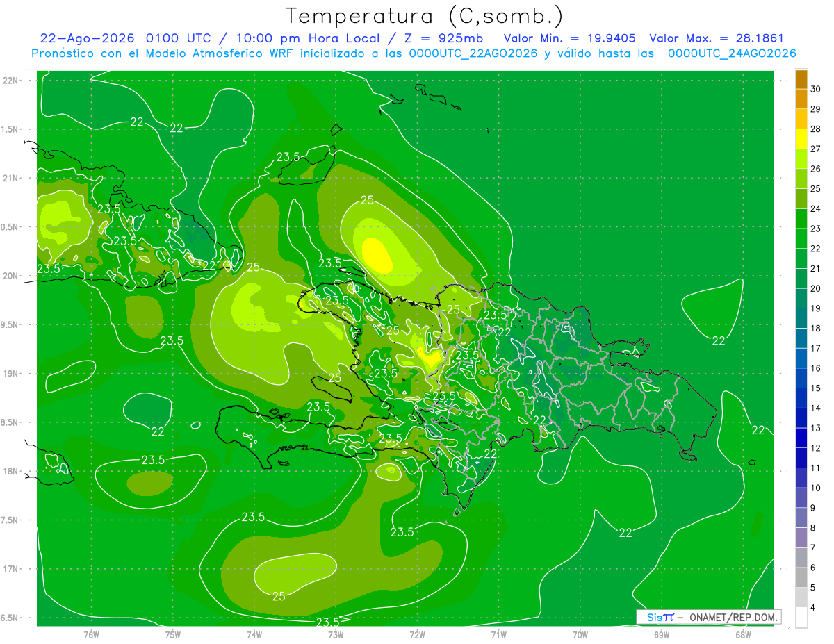This screenshot has width=834, height=644.
Task: Click the '69W' longitude axis label
Action: tap(662, 634)
